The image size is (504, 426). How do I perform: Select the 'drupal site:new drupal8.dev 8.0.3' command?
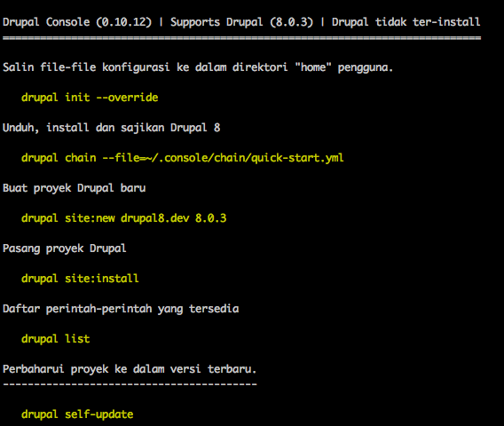(123, 218)
